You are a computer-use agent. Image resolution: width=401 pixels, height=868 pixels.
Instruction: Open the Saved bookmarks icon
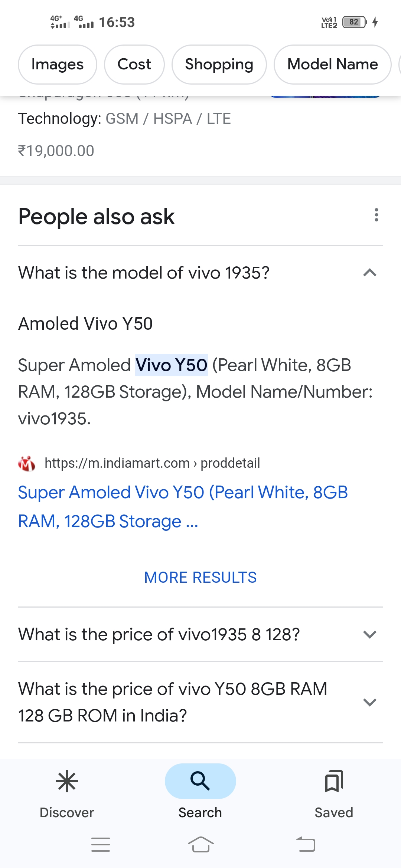point(334,781)
